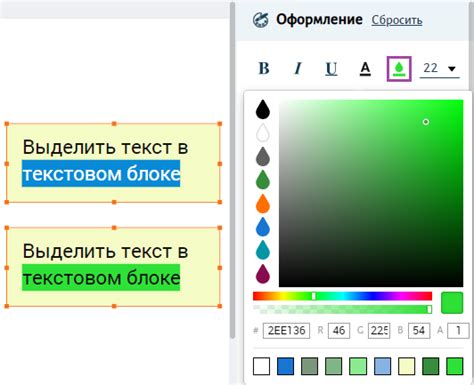Click the Сбросить reset link
474x385 pixels.
[x=397, y=20]
